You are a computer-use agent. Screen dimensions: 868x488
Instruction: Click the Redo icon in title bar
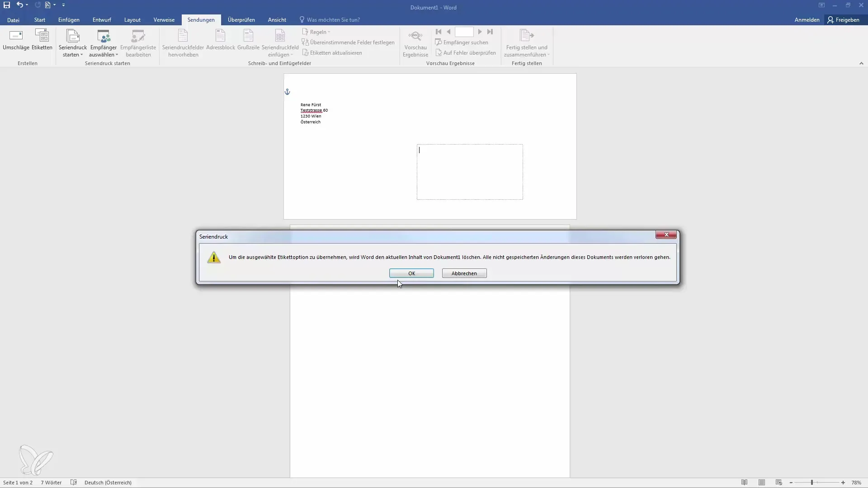pos(38,5)
